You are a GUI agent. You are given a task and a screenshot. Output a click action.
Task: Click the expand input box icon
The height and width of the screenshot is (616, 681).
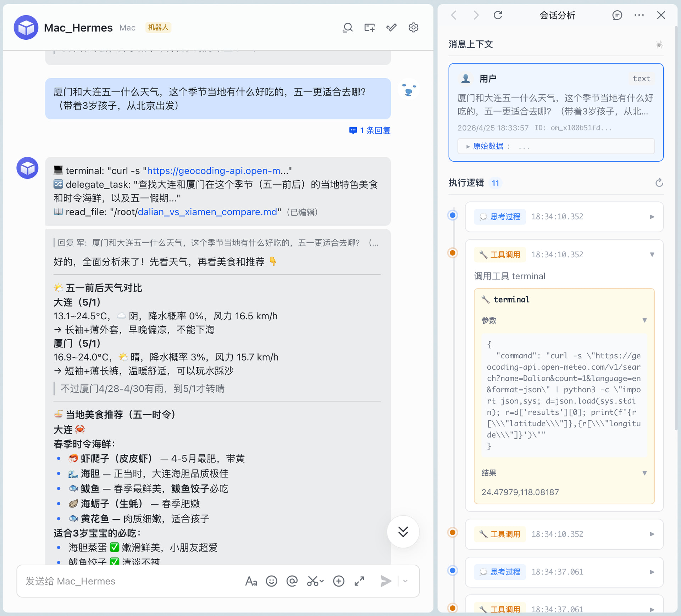click(x=359, y=581)
